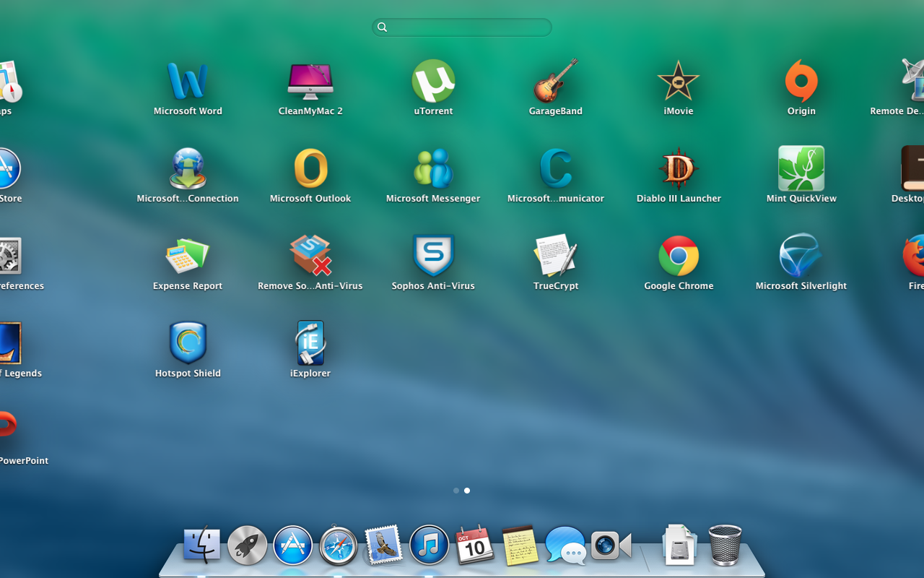Open the League of Legends icon

tap(10, 343)
